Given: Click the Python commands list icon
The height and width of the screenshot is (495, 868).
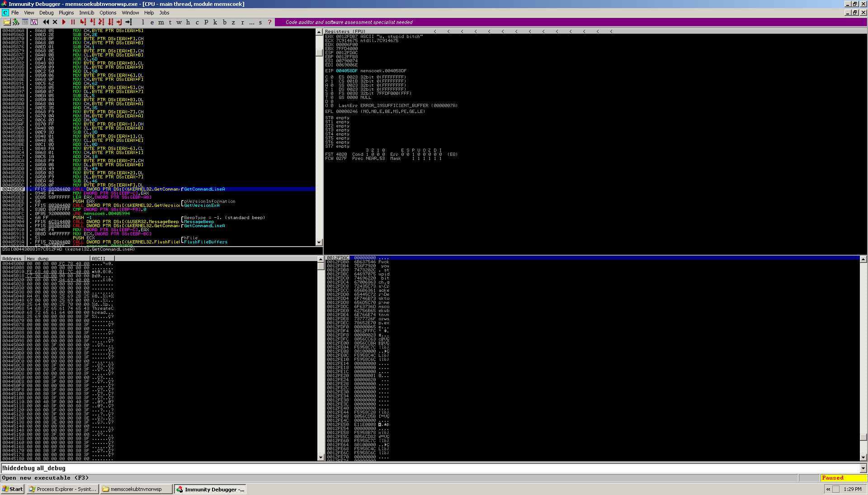Looking at the screenshot, I should [x=25, y=22].
